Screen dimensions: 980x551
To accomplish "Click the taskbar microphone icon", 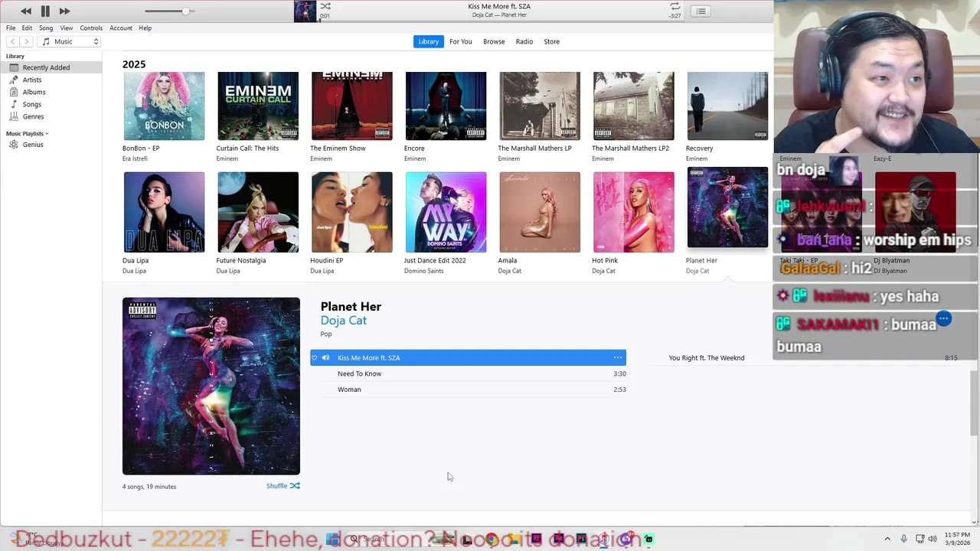I will coord(903,539).
